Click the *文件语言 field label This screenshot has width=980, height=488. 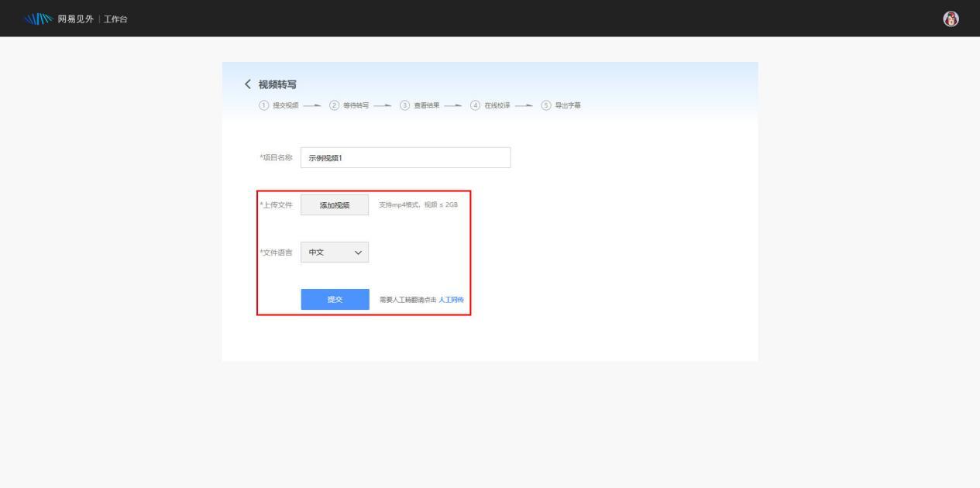coord(276,253)
